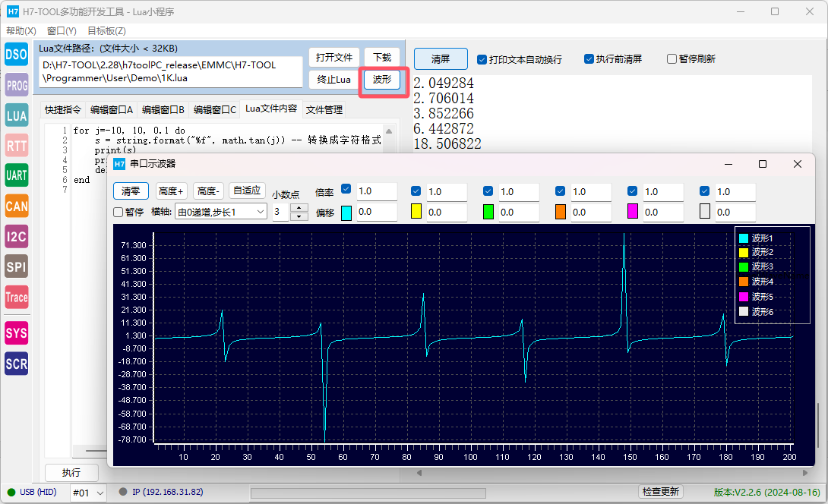Enable the 暂停 checkbox in oscilloscope
The image size is (828, 504).
tap(119, 213)
